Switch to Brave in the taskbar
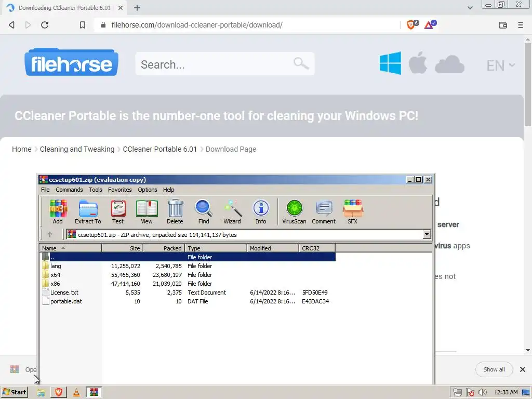The width and height of the screenshot is (532, 399). [x=59, y=392]
